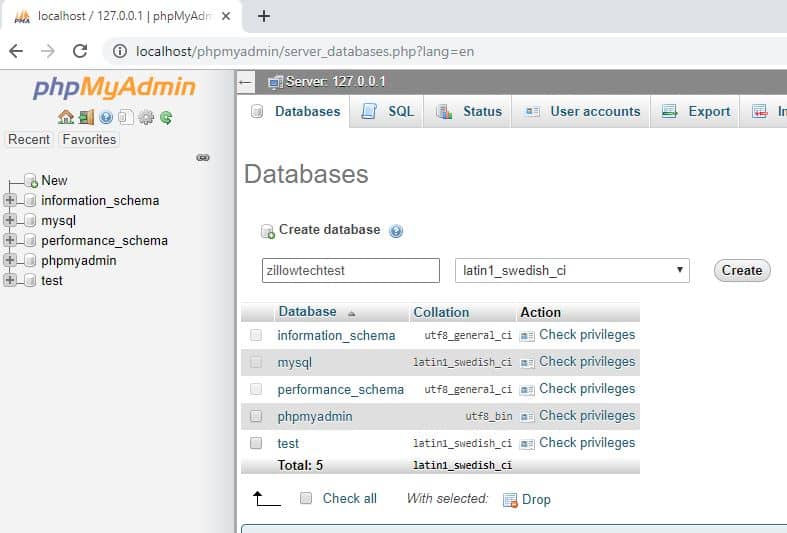
Task: Tick the performance_schema row checkbox
Action: tap(256, 389)
